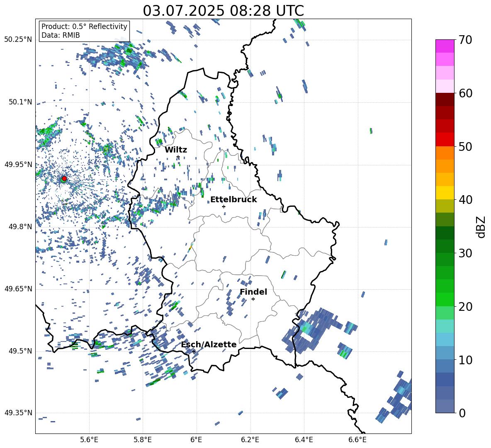
Task: Click the 40 tick on the colorbar
Action: [465, 200]
